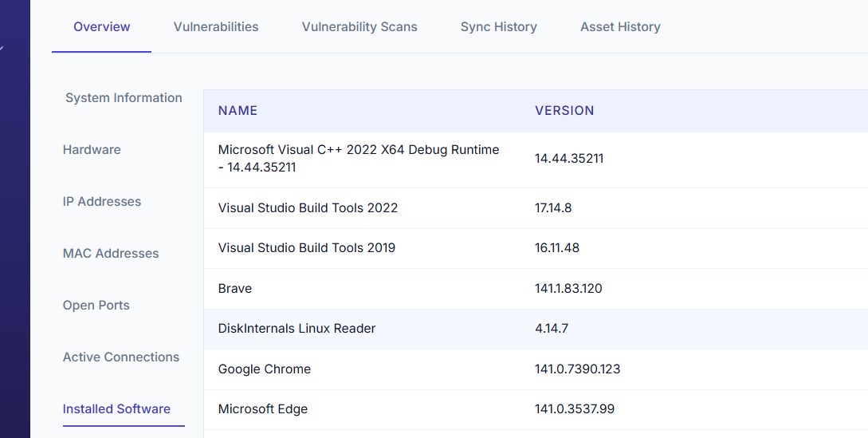
Task: Select Visual Studio Build Tools 2019 entry
Action: point(307,248)
